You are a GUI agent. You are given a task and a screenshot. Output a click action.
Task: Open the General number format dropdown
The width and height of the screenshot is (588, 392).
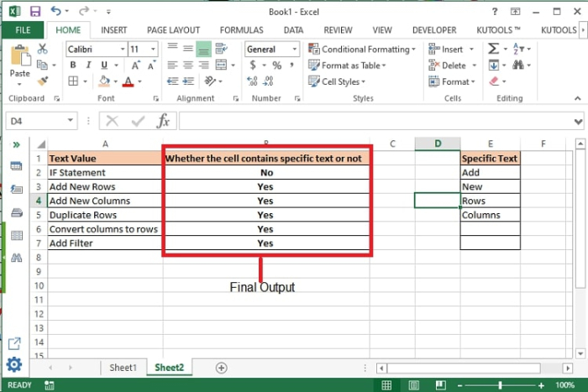pos(295,49)
